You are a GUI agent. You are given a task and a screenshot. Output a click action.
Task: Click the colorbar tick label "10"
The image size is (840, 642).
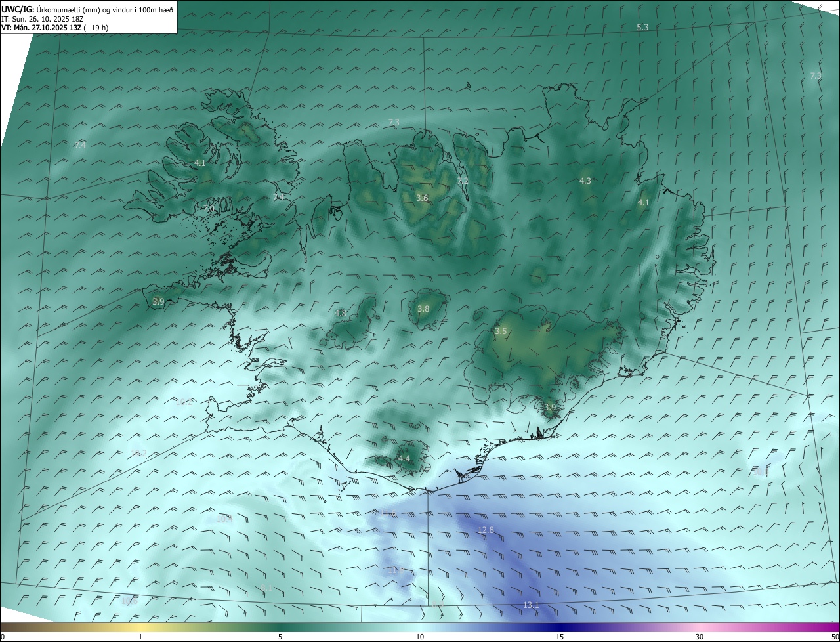point(420,637)
